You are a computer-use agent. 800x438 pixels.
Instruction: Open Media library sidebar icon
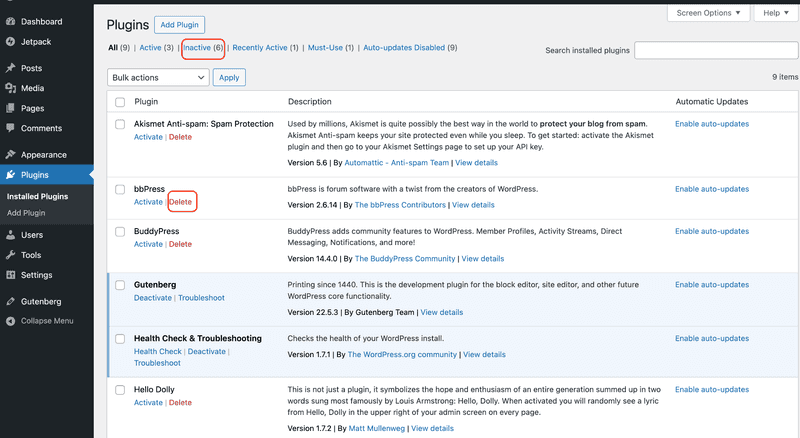point(10,88)
